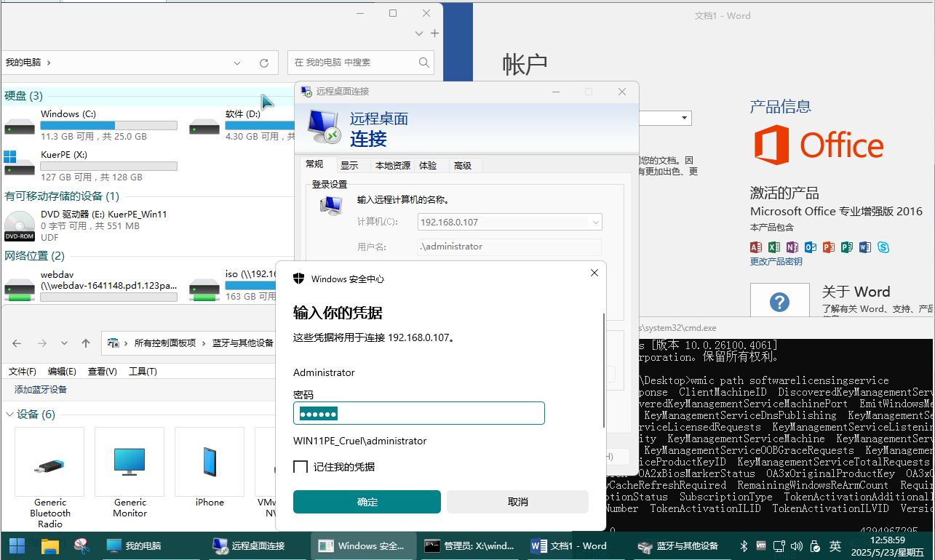The height and width of the screenshot is (560, 935).
Task: Open the 查看(V) menu
Action: click(x=103, y=372)
